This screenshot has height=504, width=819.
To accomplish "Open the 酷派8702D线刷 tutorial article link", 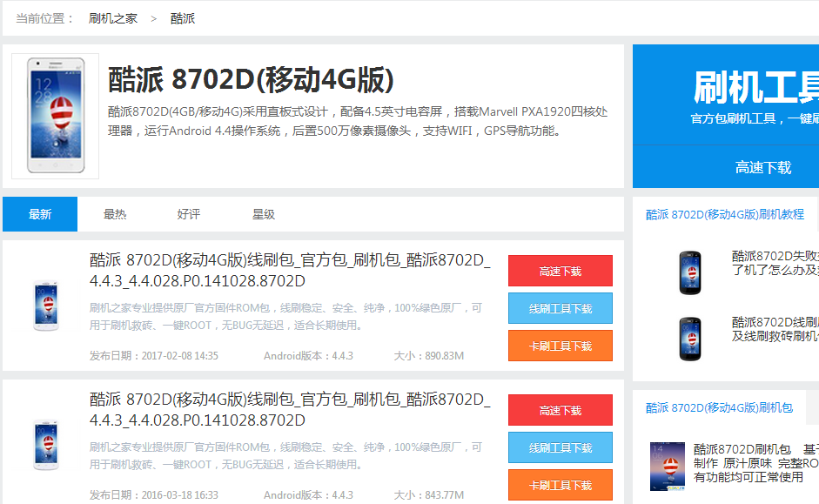I will click(775, 329).
